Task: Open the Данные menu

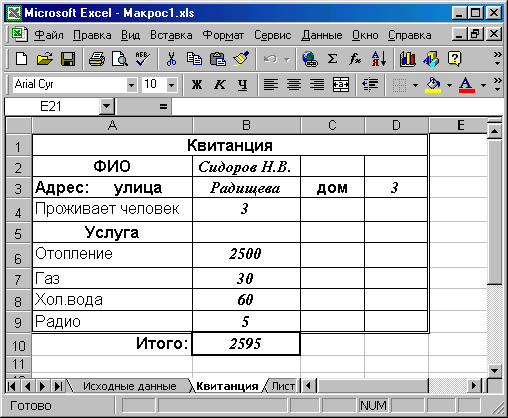Action: pyautogui.click(x=322, y=35)
